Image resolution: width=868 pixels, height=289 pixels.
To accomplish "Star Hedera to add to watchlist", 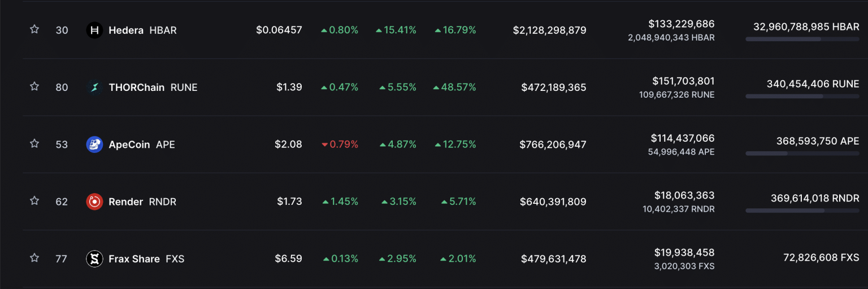I will click(34, 29).
